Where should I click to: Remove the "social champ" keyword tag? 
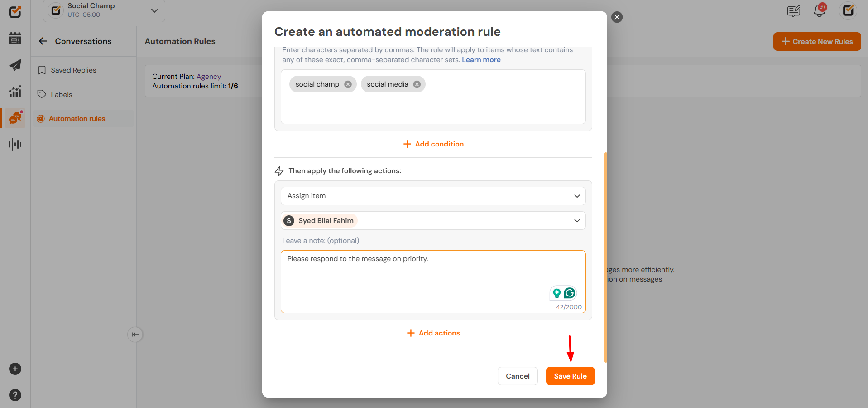coord(348,84)
